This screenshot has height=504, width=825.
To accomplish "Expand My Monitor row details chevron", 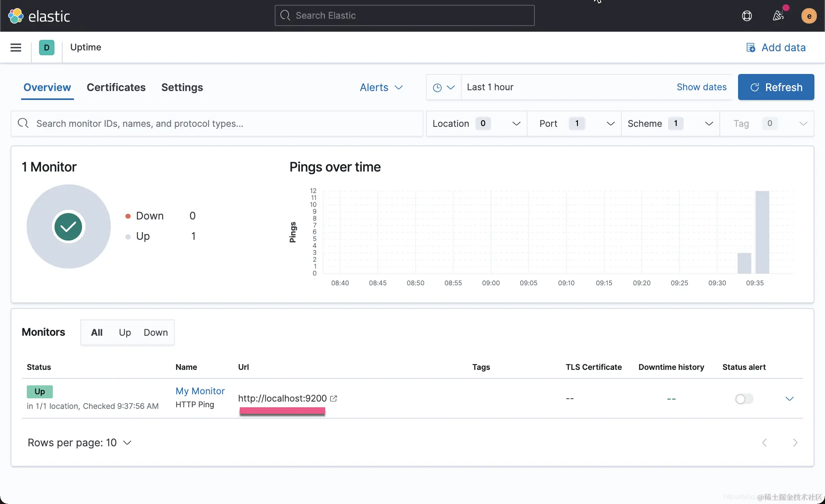I will (x=789, y=399).
